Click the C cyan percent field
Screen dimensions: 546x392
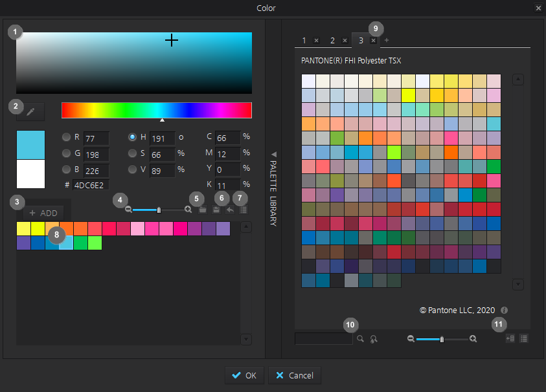[x=228, y=138]
